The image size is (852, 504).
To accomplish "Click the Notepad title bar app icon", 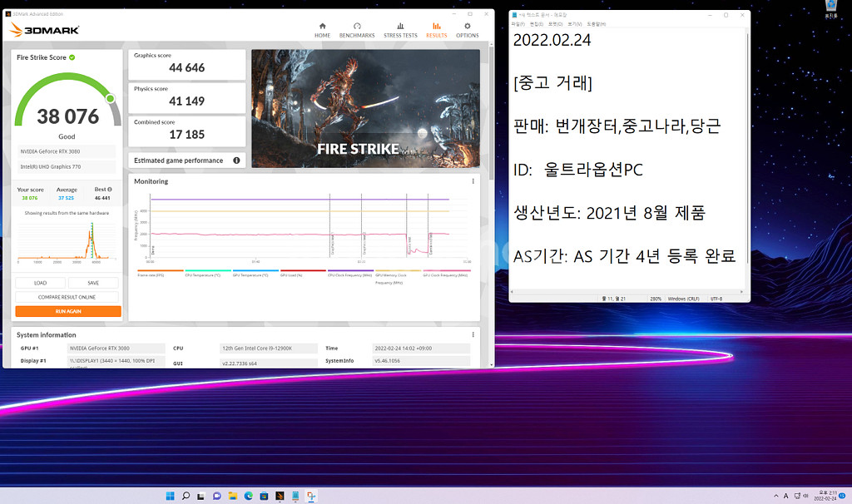I will [514, 15].
